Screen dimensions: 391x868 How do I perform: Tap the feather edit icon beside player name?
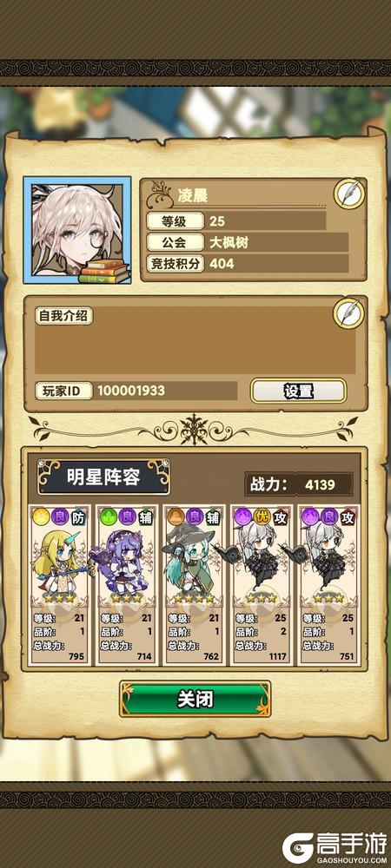tap(349, 194)
